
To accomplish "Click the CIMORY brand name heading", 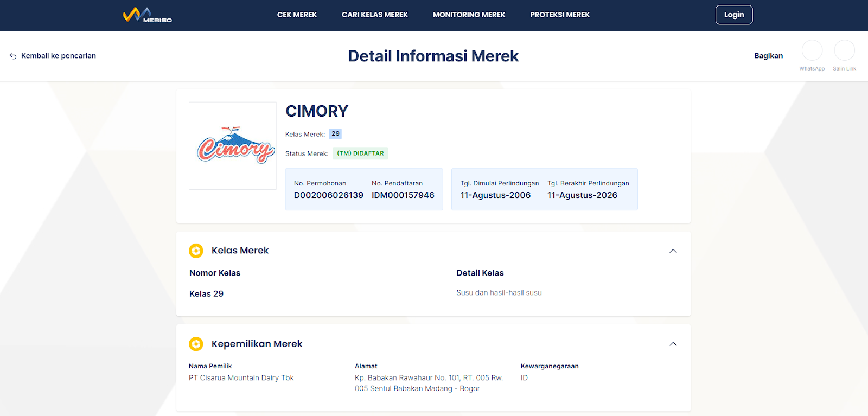I will pos(317,111).
